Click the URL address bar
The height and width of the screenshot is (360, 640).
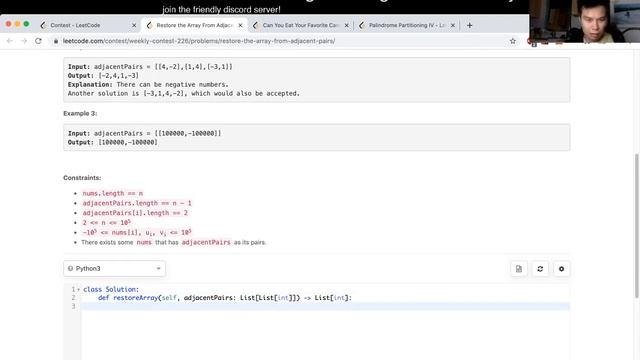pos(282,41)
